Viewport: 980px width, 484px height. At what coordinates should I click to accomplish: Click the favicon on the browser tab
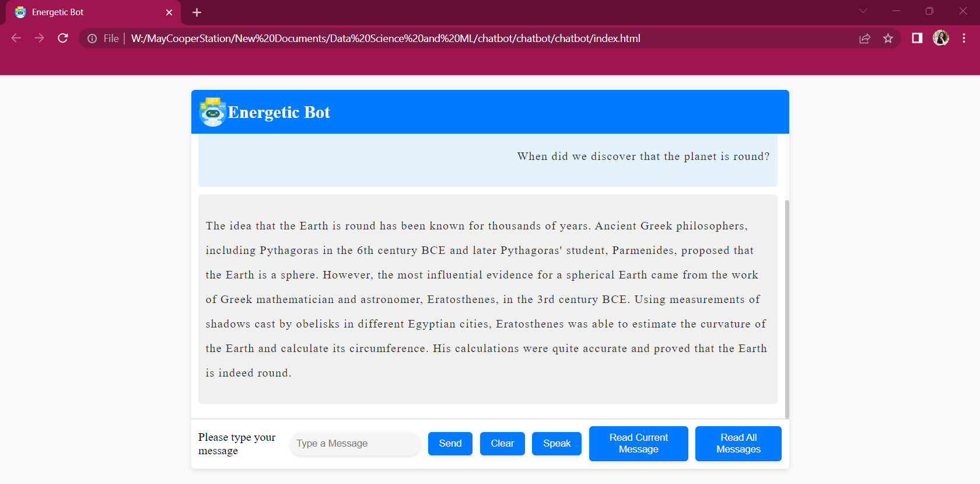[x=19, y=12]
